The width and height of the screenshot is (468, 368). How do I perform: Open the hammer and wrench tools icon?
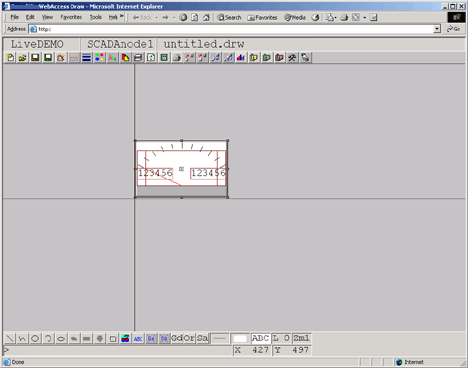(x=292, y=58)
